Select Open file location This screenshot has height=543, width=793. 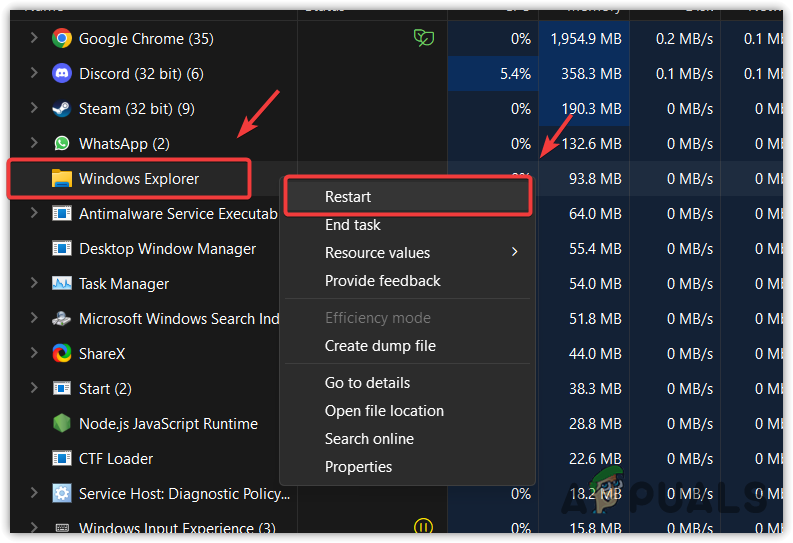point(407,411)
